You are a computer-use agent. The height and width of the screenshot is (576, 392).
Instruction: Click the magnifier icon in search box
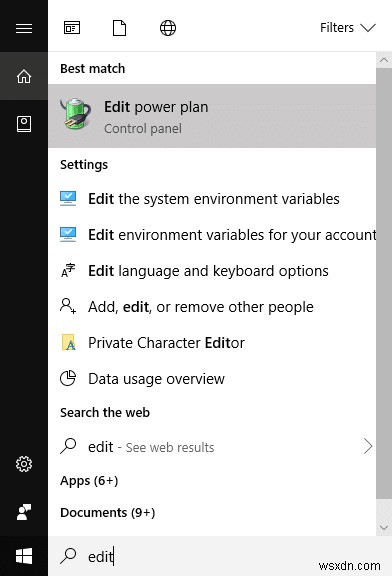click(68, 556)
